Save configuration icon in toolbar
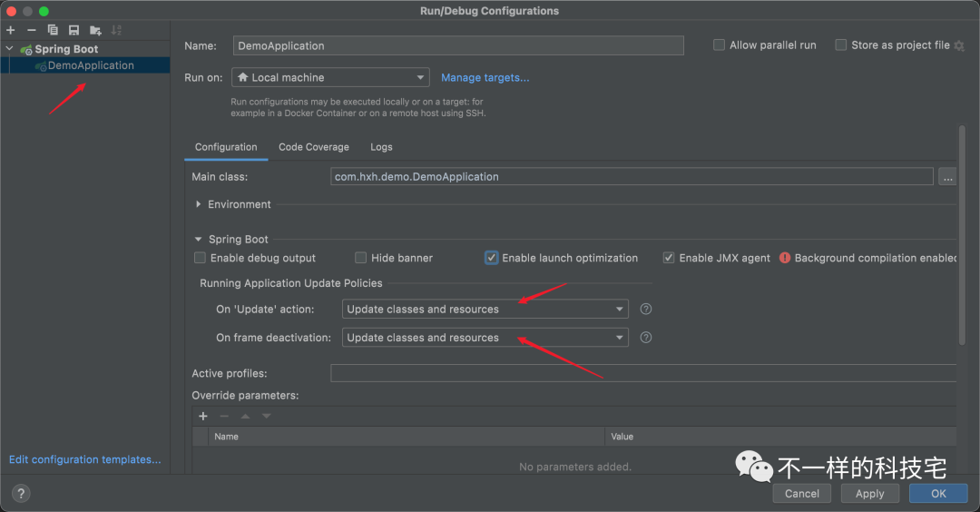Image resolution: width=980 pixels, height=512 pixels. [x=73, y=30]
